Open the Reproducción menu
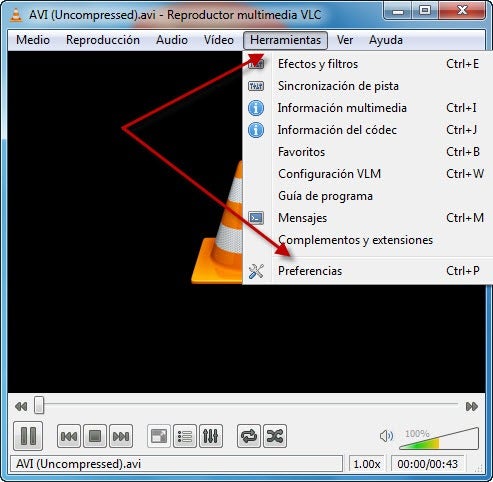 click(x=103, y=40)
